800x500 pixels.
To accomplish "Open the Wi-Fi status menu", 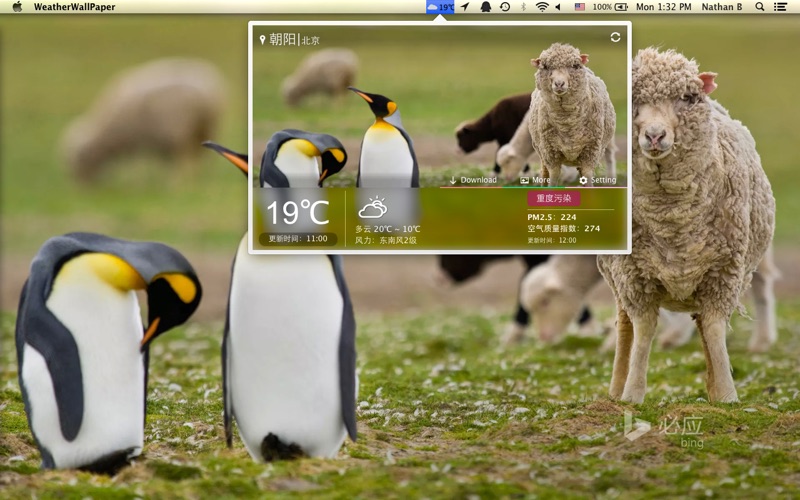I will [x=542, y=7].
